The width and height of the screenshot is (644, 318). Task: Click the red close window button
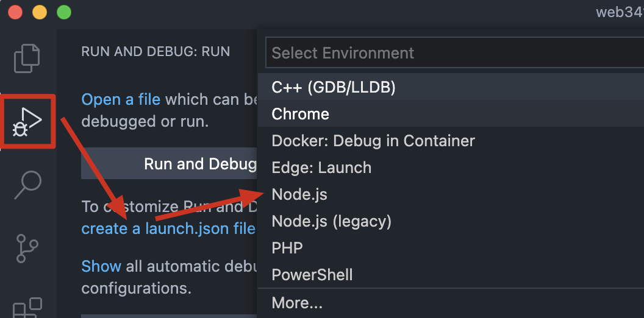pos(15,12)
